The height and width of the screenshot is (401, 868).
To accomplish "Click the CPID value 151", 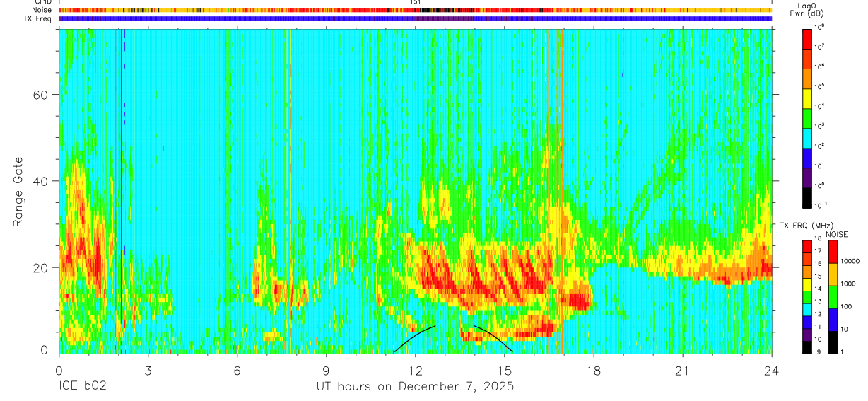I will coord(416,2).
